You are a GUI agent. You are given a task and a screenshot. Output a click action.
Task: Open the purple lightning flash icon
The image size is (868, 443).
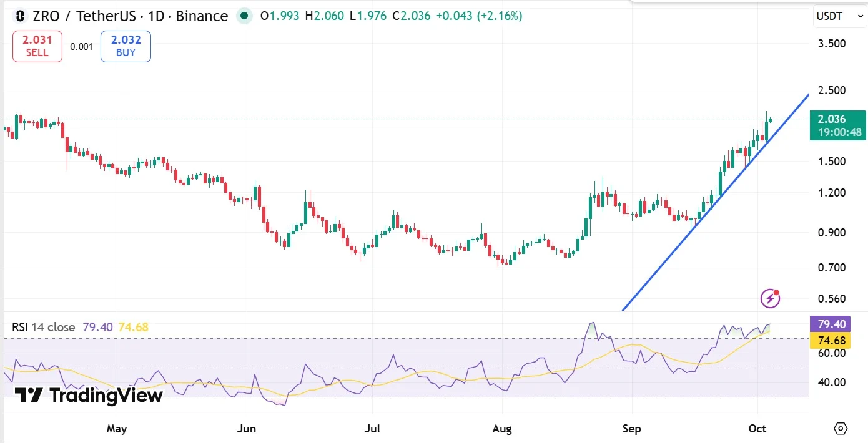coord(770,298)
